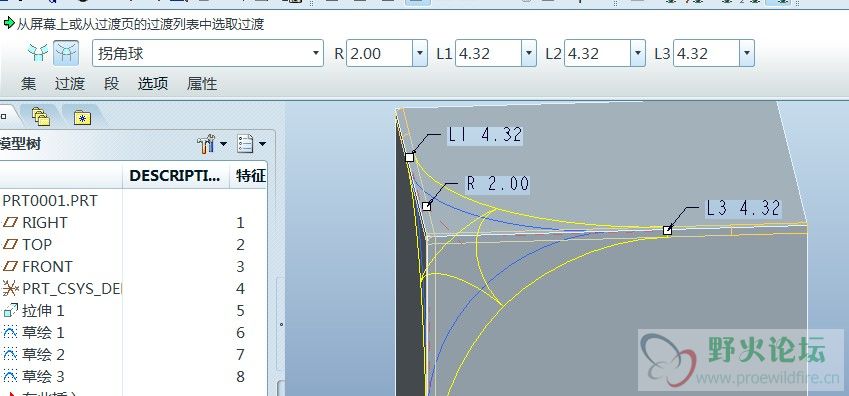Switch to round set mode icon
Viewport: 849px width, 396px height.
pos(38,53)
